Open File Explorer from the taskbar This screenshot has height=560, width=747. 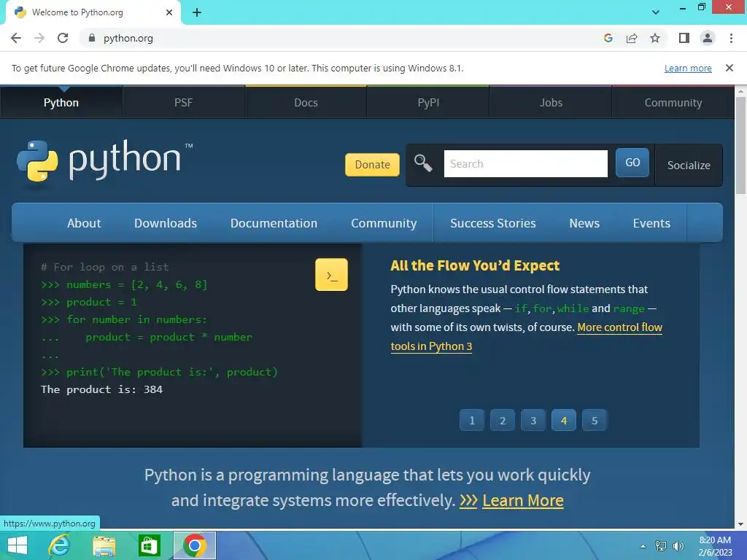pos(104,545)
